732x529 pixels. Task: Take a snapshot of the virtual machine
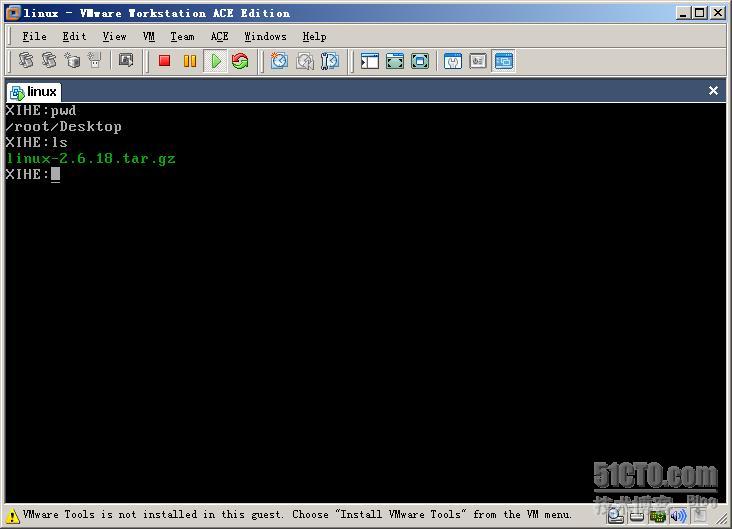tap(279, 61)
